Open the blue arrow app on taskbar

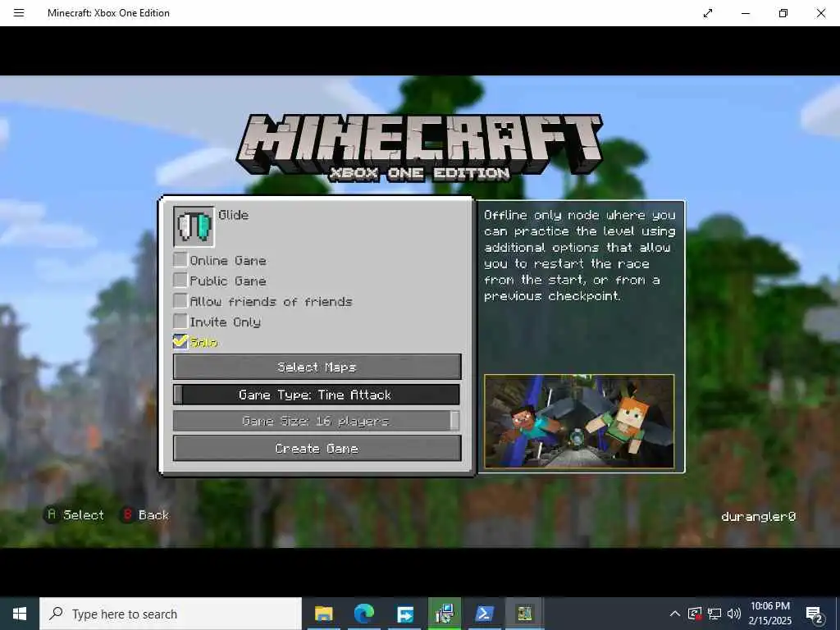pyautogui.click(x=405, y=614)
